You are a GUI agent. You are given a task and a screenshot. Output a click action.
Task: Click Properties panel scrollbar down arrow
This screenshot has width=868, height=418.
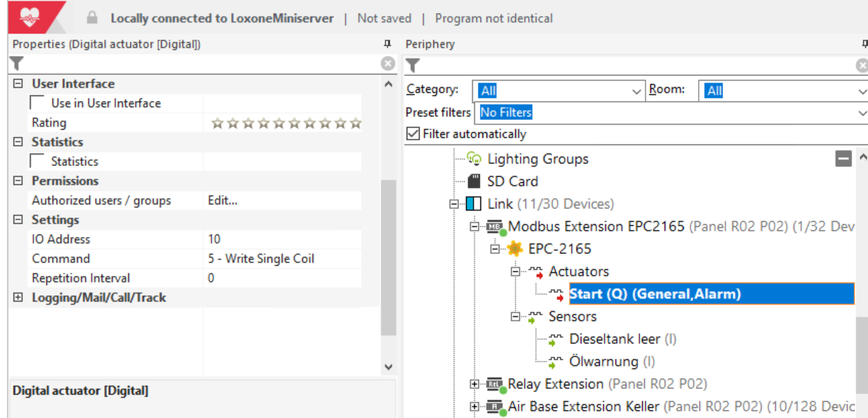pyautogui.click(x=388, y=367)
